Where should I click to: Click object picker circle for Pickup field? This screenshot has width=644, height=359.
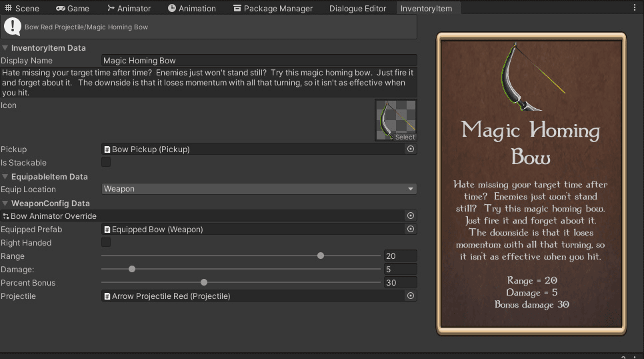(411, 149)
